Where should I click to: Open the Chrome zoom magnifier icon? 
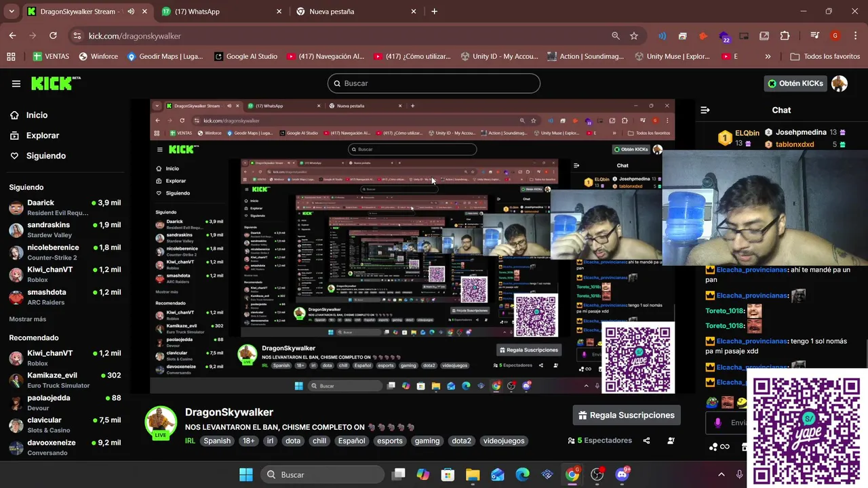tap(616, 36)
